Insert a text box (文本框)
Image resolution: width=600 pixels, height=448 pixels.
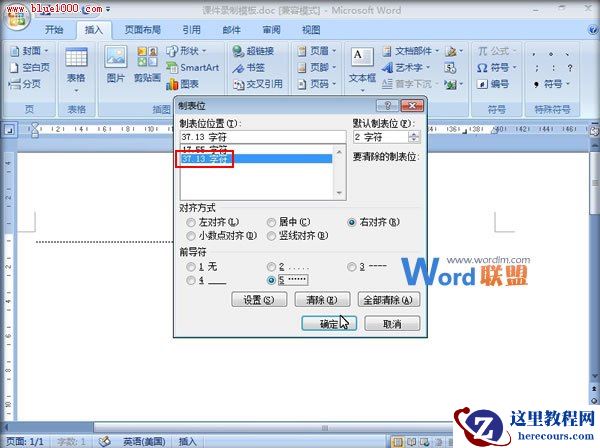click(362, 69)
